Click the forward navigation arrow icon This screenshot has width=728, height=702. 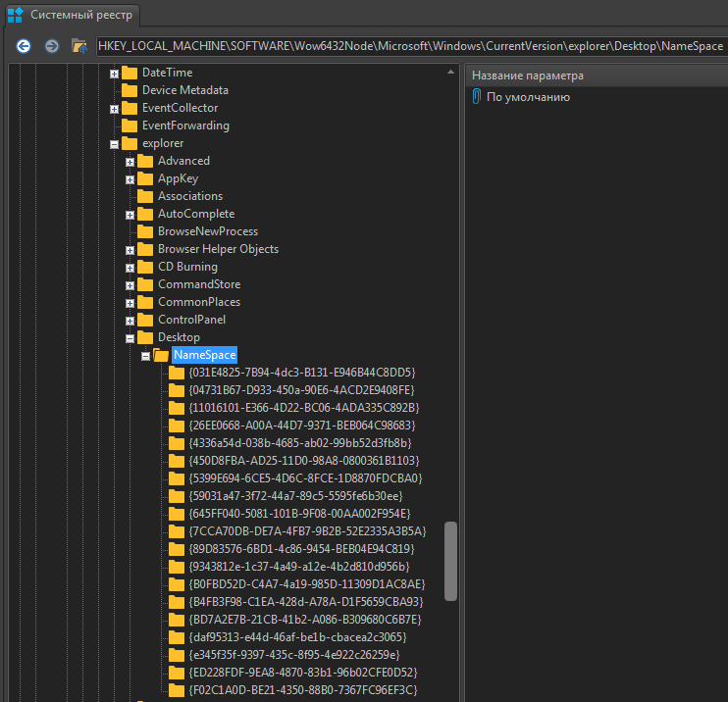click(x=52, y=46)
